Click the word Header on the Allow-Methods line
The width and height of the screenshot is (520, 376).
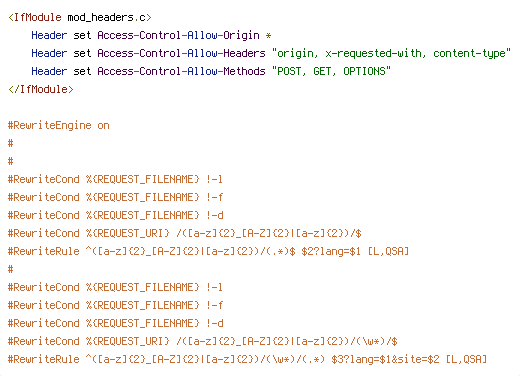(x=49, y=71)
